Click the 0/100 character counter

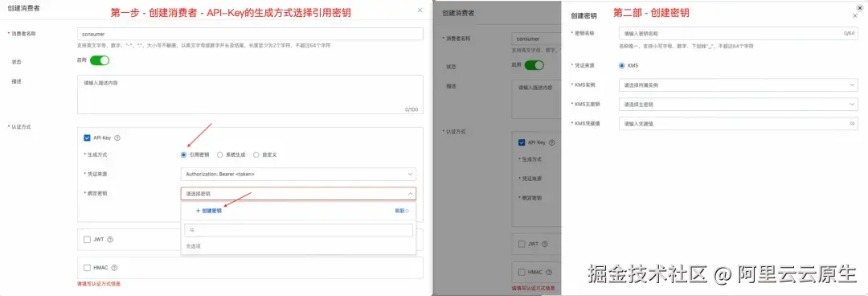tap(411, 109)
